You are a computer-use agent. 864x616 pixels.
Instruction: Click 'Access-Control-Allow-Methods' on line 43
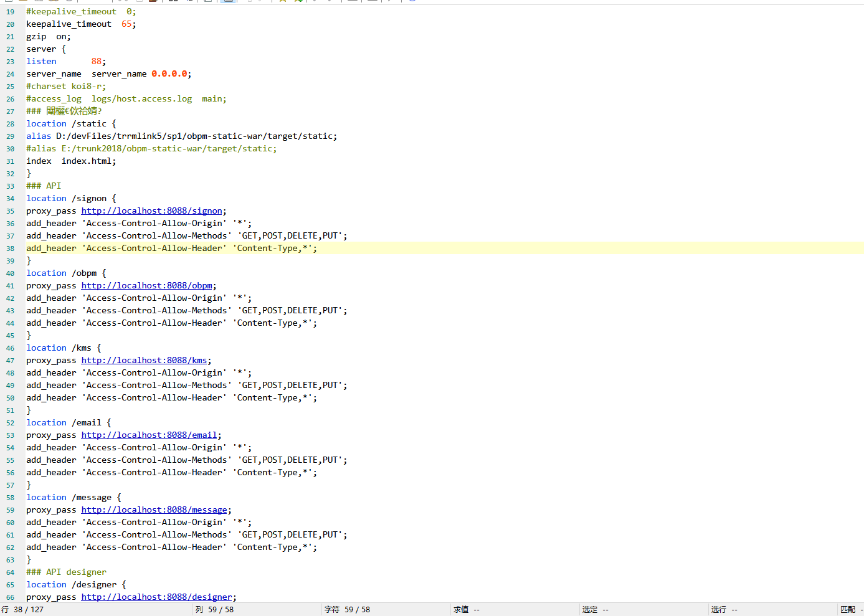(x=156, y=311)
